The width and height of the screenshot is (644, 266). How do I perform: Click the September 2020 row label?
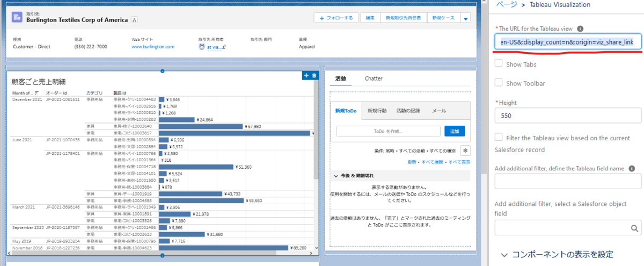point(27,227)
